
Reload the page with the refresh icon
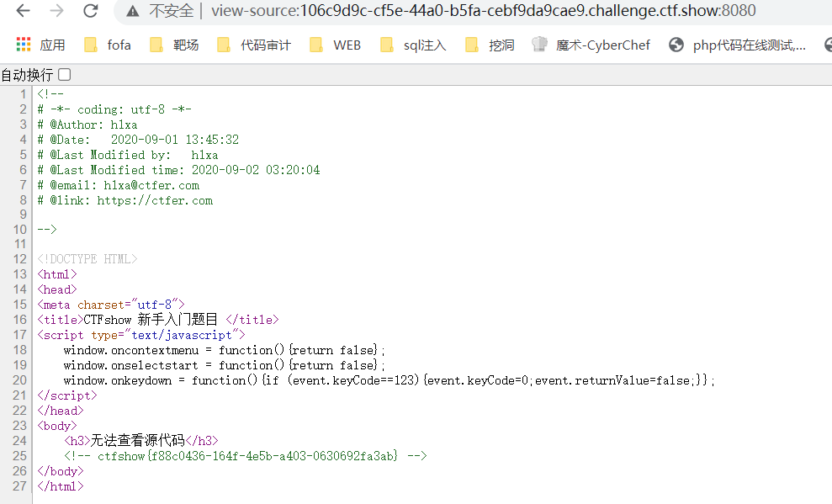91,11
